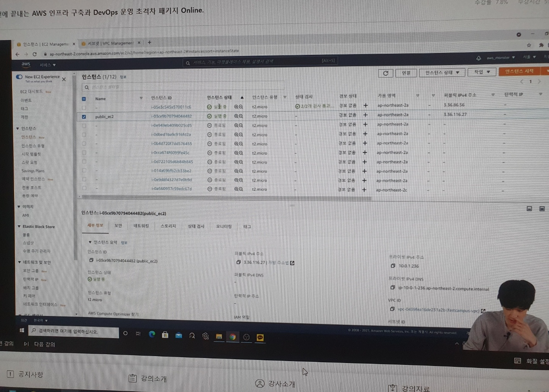Check the box for instance i-0a560937c59edc67d
The width and height of the screenshot is (549, 392).
84,189
